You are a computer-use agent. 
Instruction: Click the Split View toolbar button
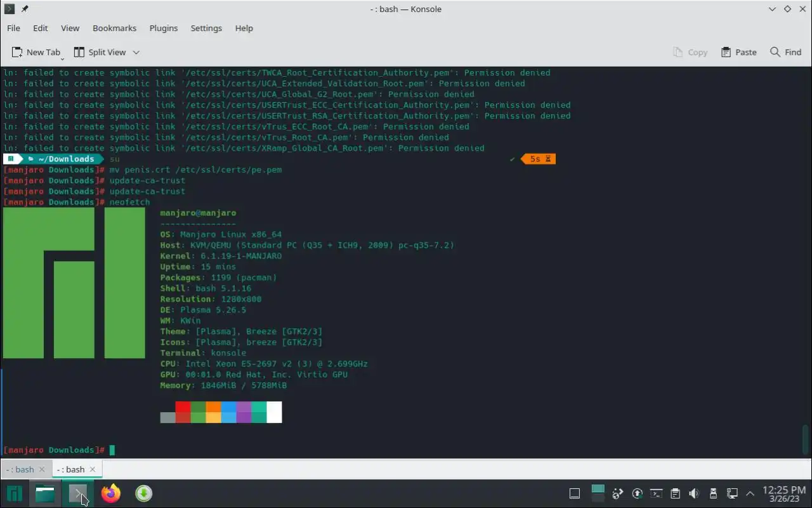click(x=100, y=52)
